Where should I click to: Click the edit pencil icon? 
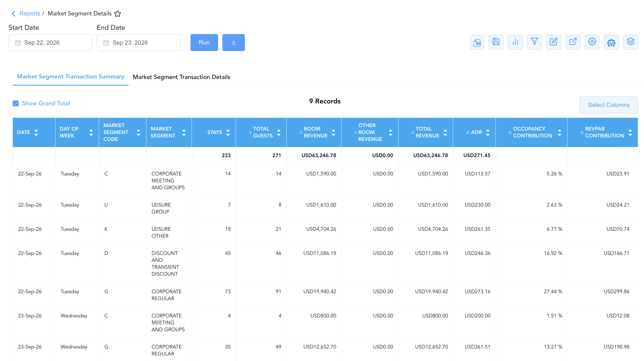click(x=554, y=42)
